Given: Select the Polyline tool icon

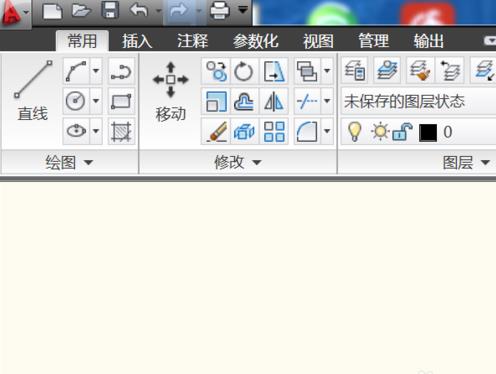Looking at the screenshot, I should coord(121,71).
